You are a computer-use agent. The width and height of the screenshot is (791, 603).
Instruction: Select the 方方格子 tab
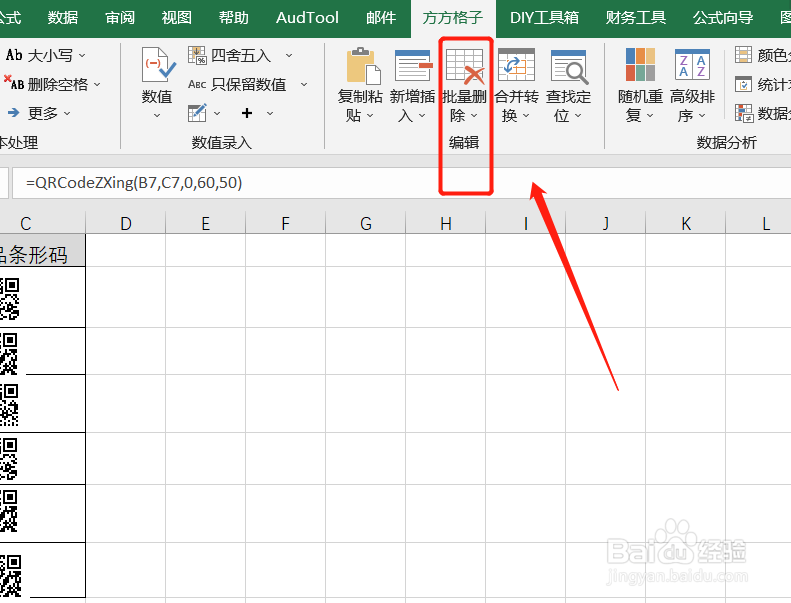(453, 18)
